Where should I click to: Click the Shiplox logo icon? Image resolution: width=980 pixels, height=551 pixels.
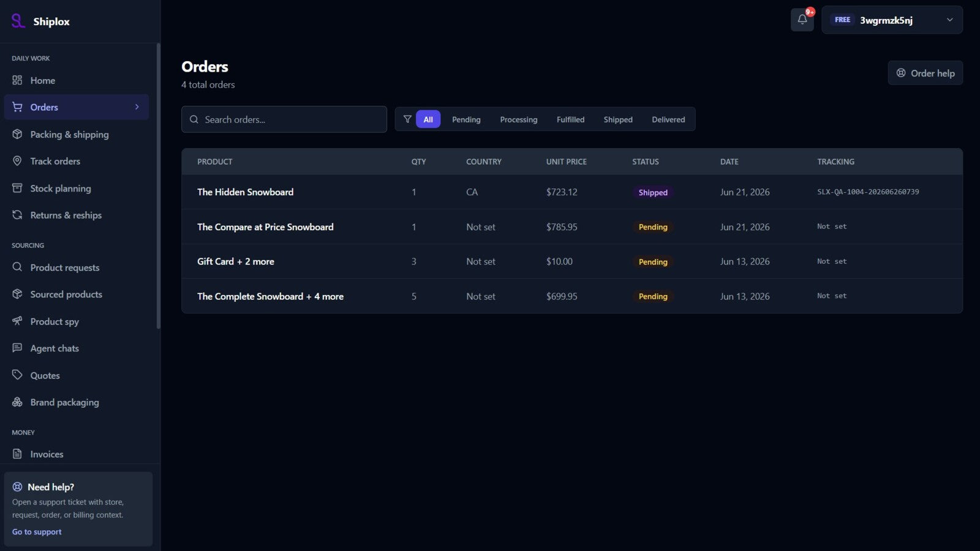(x=18, y=21)
